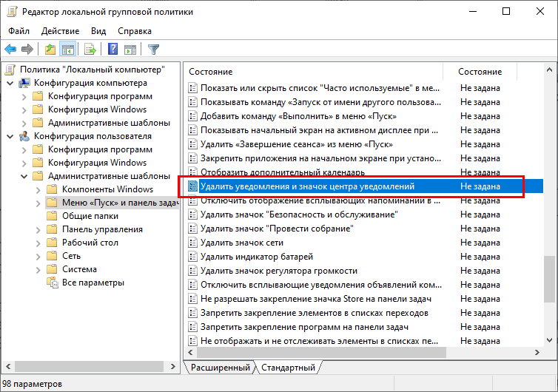Viewport: 558px width, 392px height.
Task: Click the policy icon for Добавить команду «Выполнить»
Action: 192,116
